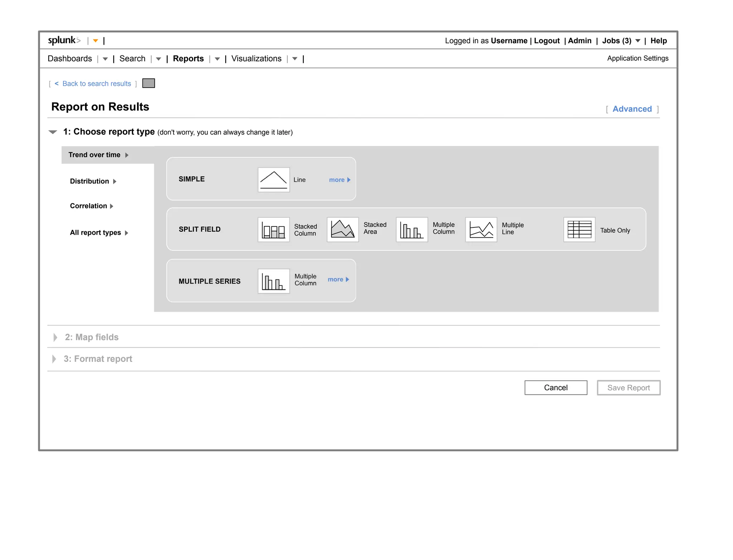This screenshot has height=560, width=733.
Task: Click the Logout link
Action: point(547,41)
